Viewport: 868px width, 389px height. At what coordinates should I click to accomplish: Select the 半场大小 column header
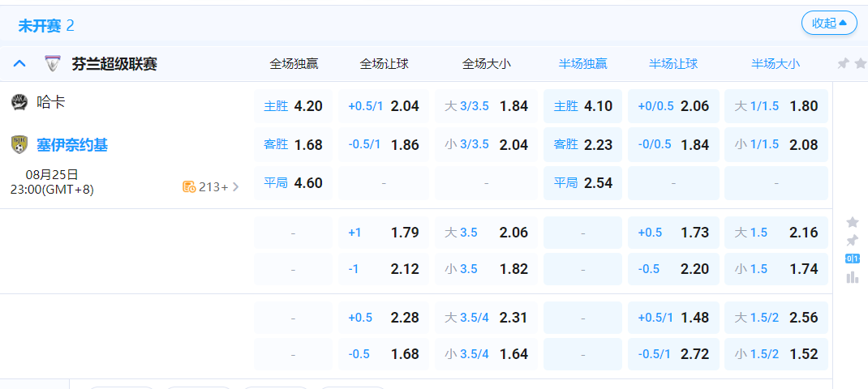775,64
